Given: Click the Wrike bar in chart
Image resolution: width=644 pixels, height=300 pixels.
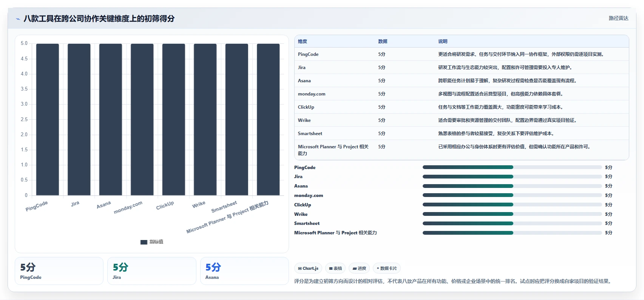Looking at the screenshot, I should pos(205,120).
